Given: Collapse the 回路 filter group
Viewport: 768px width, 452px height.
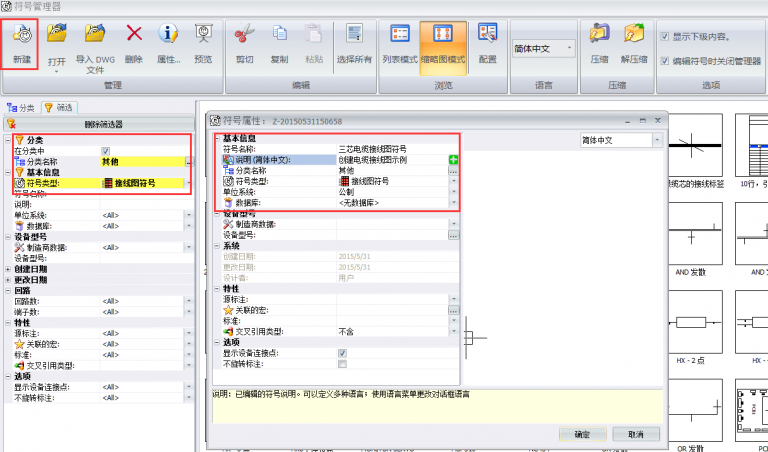Looking at the screenshot, I should (8, 291).
